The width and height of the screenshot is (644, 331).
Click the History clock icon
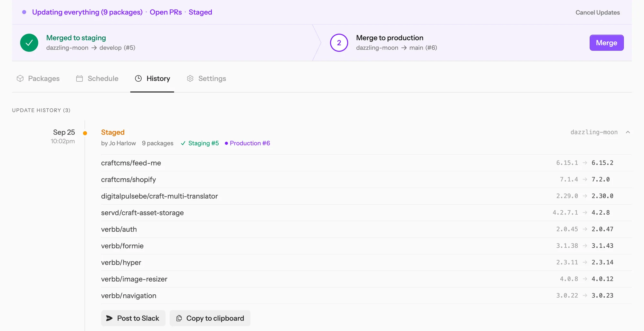click(x=138, y=78)
